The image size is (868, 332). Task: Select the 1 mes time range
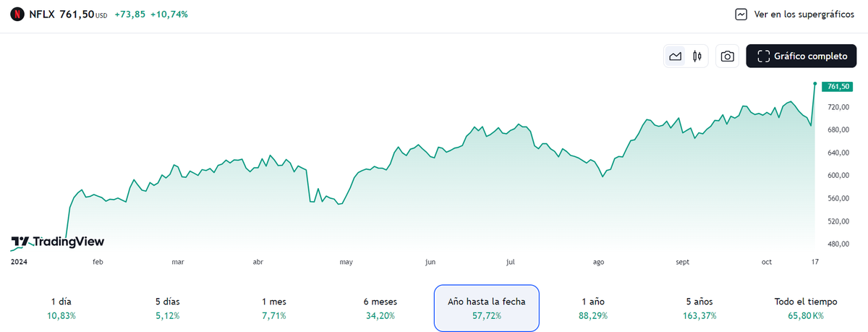click(x=273, y=308)
